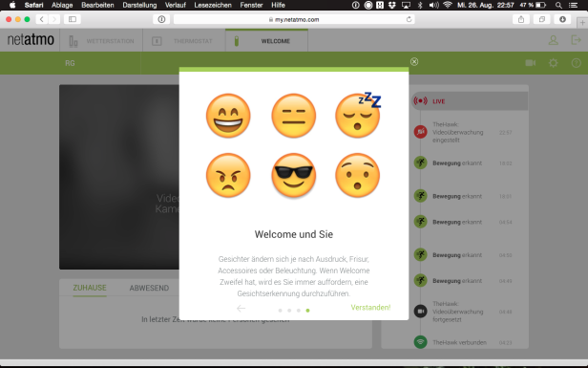Image resolution: width=588 pixels, height=368 pixels.
Task: Open the Ablage menu
Action: (62, 5)
